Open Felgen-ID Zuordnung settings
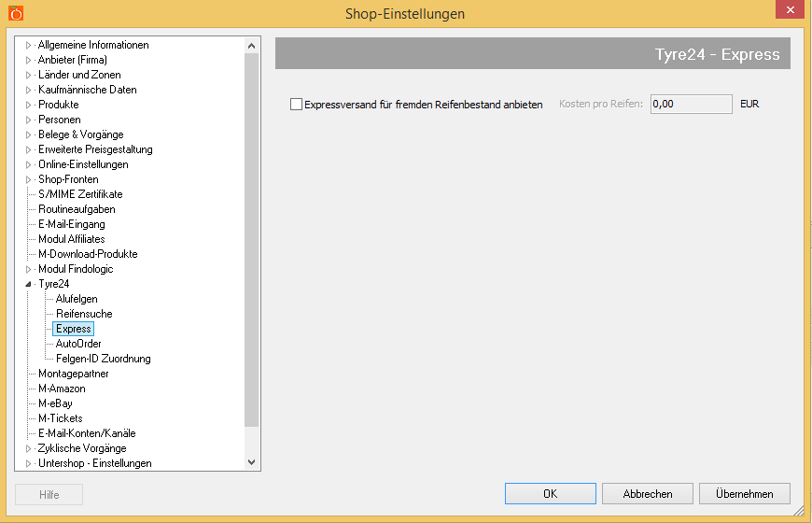The height and width of the screenshot is (523, 812). click(x=103, y=359)
